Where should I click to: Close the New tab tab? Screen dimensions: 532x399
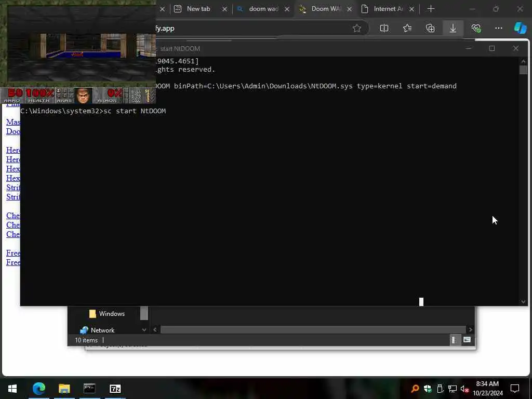point(224,9)
